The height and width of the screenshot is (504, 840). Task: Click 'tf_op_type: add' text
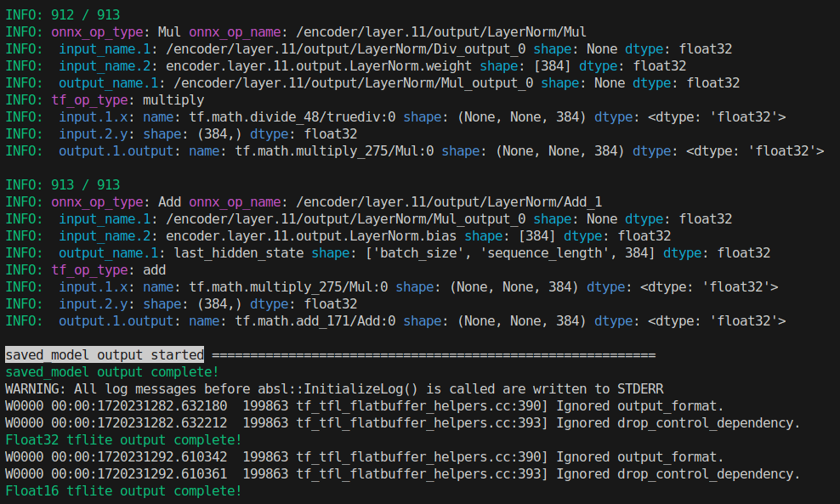tap(108, 270)
